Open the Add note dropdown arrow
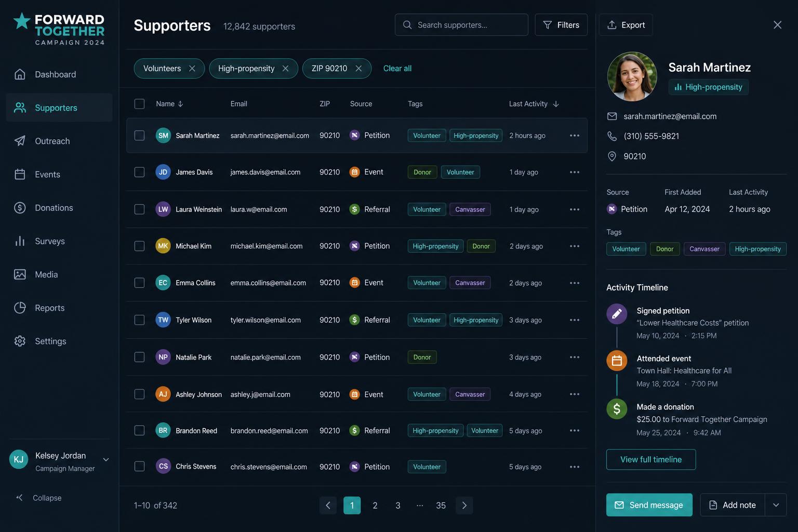This screenshot has width=798, height=532. click(776, 505)
